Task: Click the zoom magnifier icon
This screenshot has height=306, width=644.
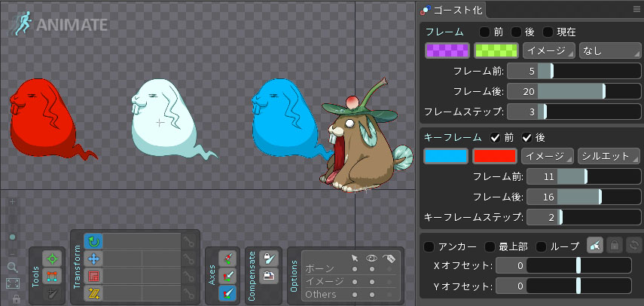Action: point(12,268)
